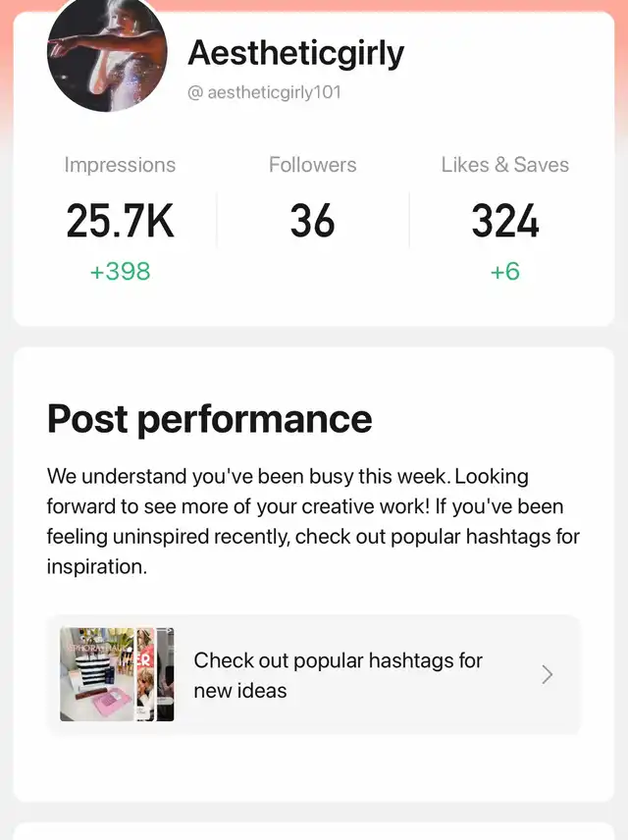Tap the 'We understand you've been busy' message

(x=288, y=477)
